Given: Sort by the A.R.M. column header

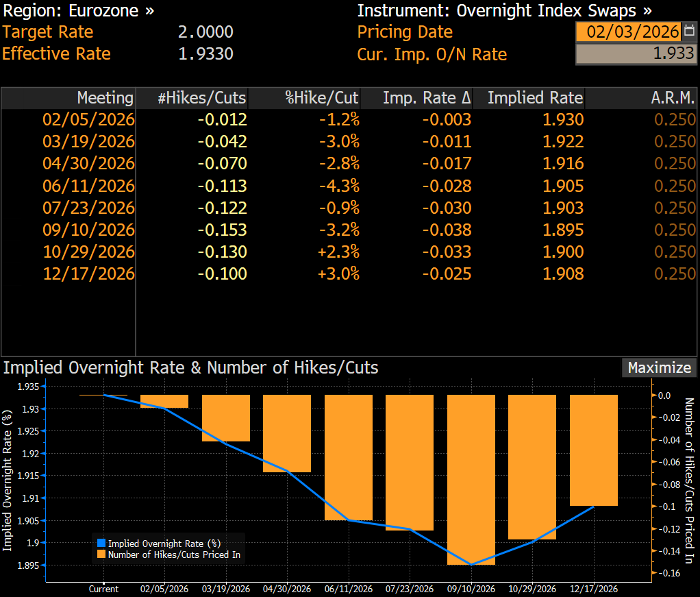Looking at the screenshot, I should pyautogui.click(x=642, y=98).
